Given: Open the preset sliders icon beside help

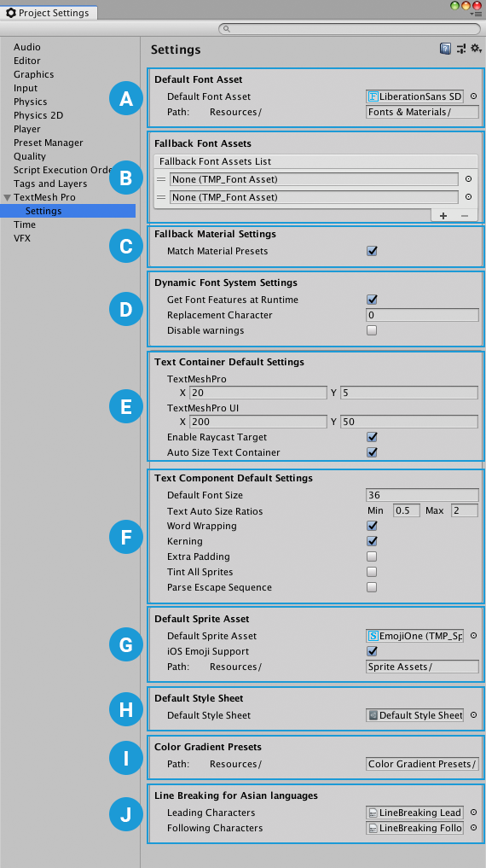Looking at the screenshot, I should click(x=461, y=49).
